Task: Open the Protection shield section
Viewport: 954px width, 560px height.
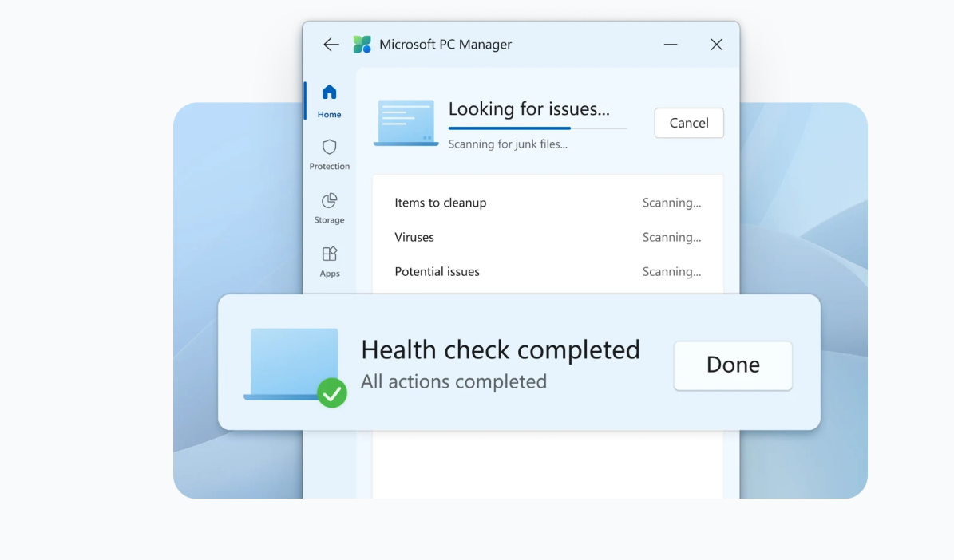Action: pos(329,155)
